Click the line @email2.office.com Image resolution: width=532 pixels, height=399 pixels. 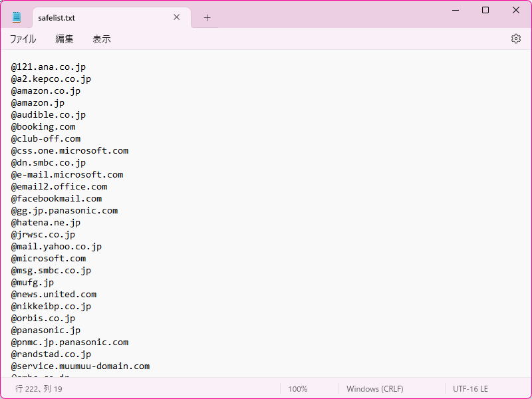59,187
